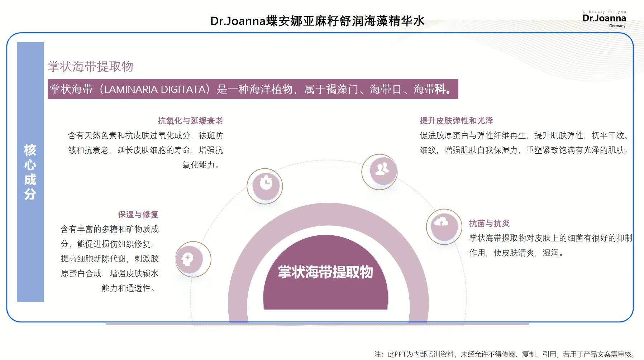Click the 提升皮肤弹性和光泽 heading
644x360 pixels.
point(456,121)
